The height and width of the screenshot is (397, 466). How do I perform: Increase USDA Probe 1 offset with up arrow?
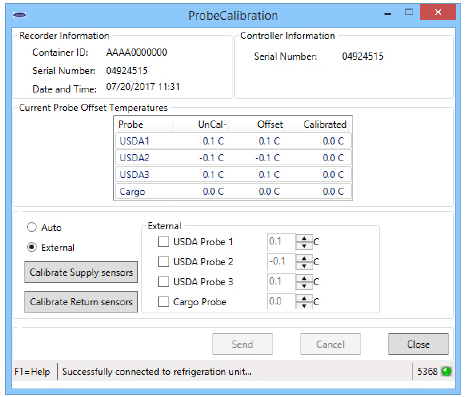point(304,238)
